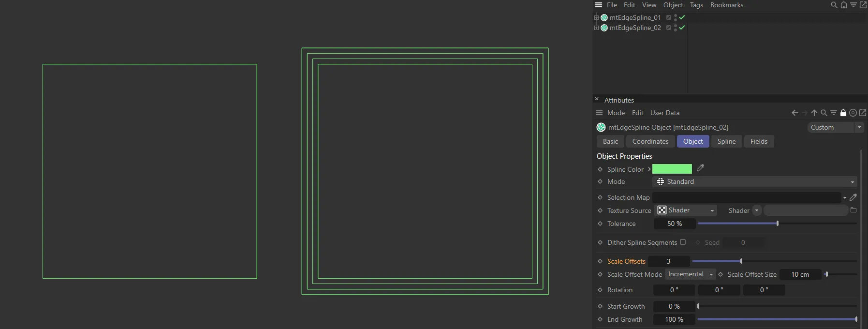Expand the mtEdgeSpline_02 tree node

coord(596,28)
